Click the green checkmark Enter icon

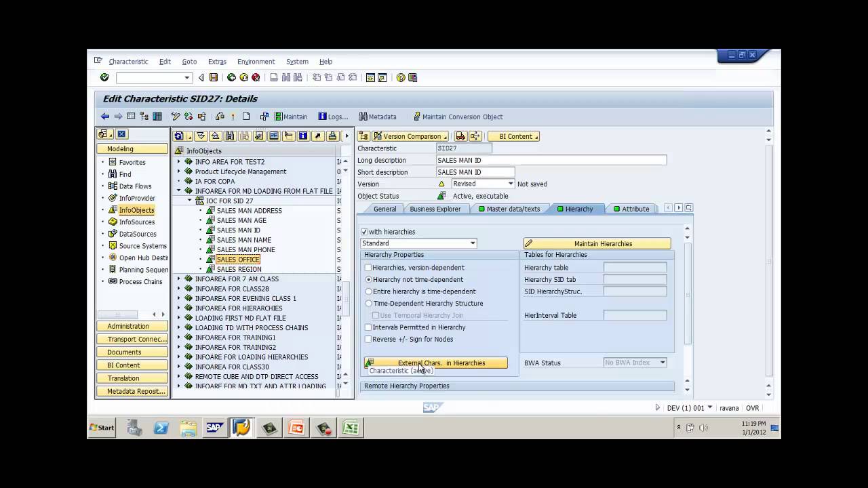coord(104,78)
